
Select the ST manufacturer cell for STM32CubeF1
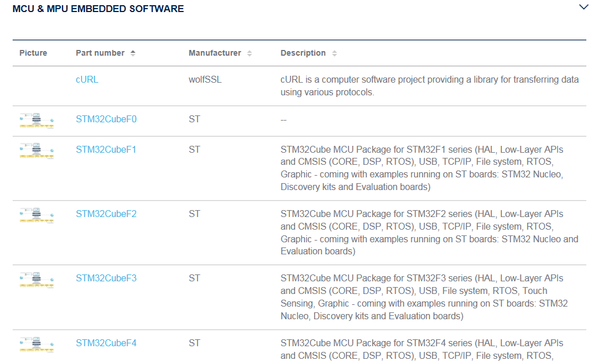[x=194, y=149]
